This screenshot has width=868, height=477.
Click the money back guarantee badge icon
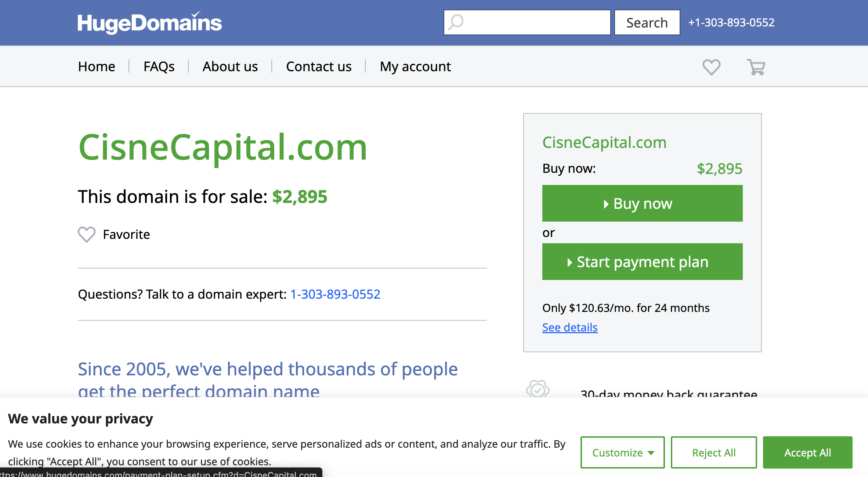pos(538,389)
